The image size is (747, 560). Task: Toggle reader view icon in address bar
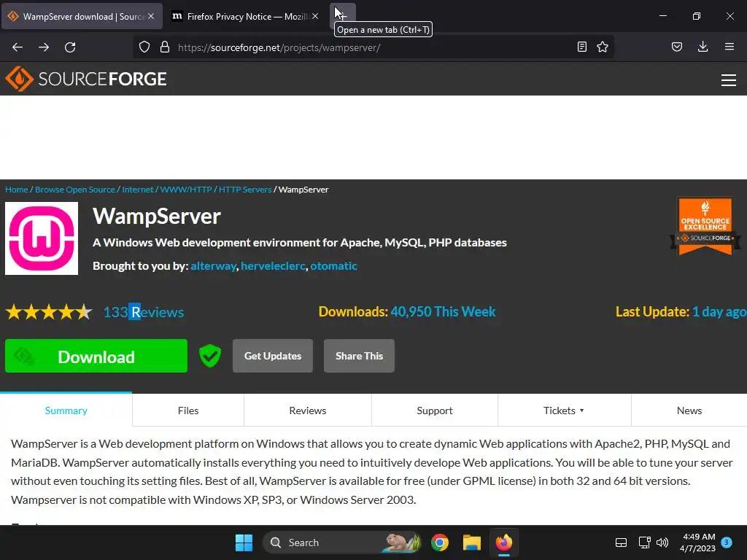[x=581, y=47]
